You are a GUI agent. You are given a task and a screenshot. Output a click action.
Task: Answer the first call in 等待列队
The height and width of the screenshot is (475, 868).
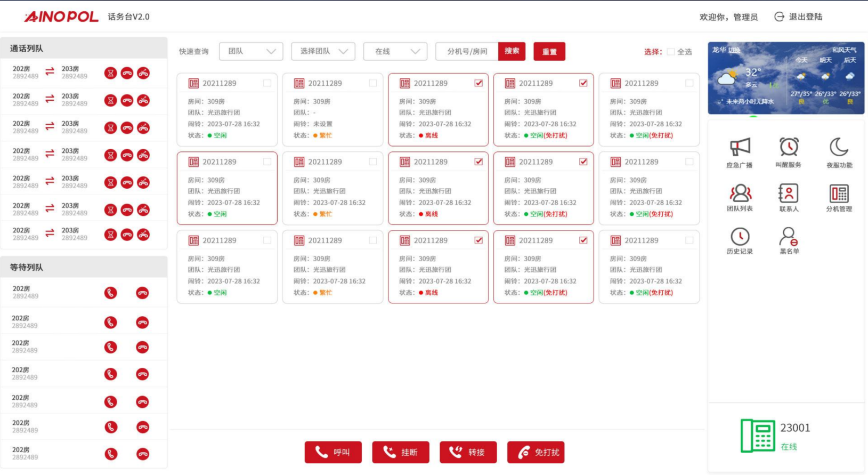(110, 293)
